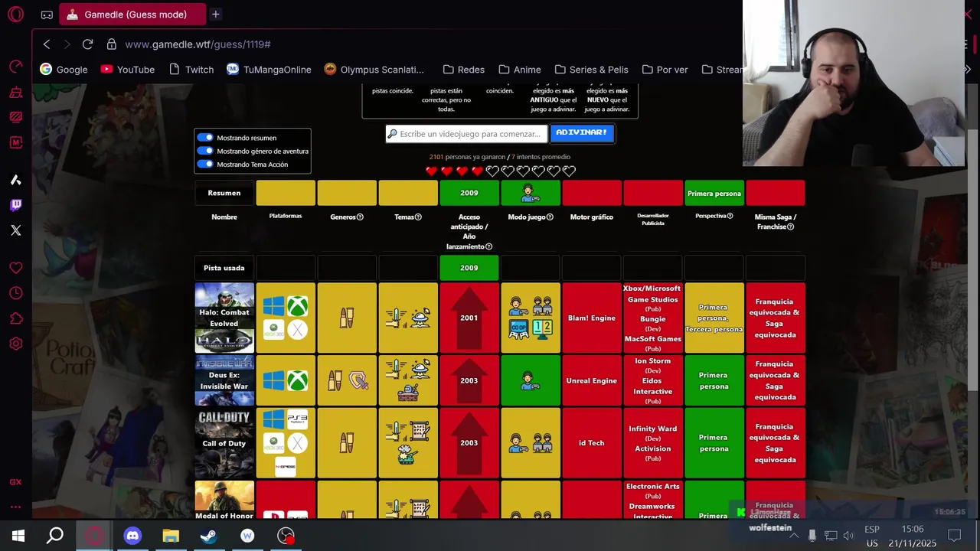Open notification center in taskbar

tap(955, 536)
